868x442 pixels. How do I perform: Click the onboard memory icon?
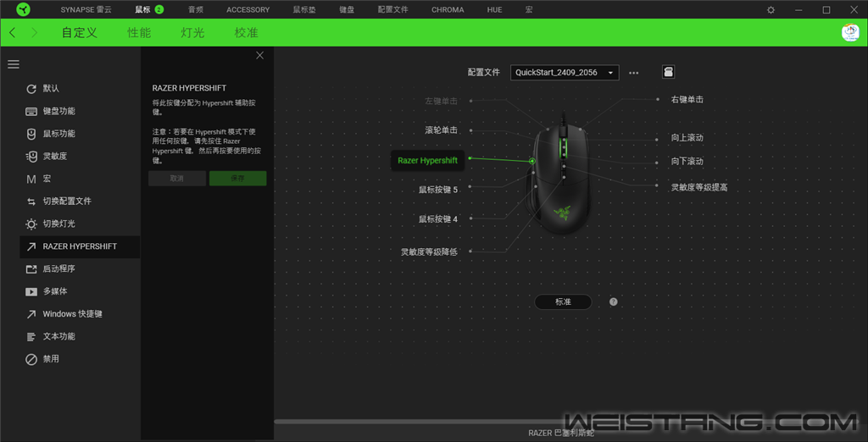668,72
